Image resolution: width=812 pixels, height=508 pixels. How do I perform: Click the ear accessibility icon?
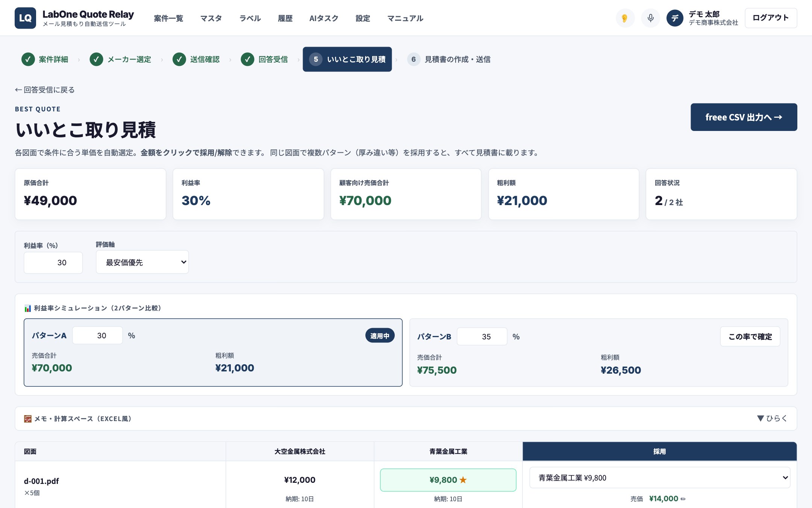click(x=625, y=18)
